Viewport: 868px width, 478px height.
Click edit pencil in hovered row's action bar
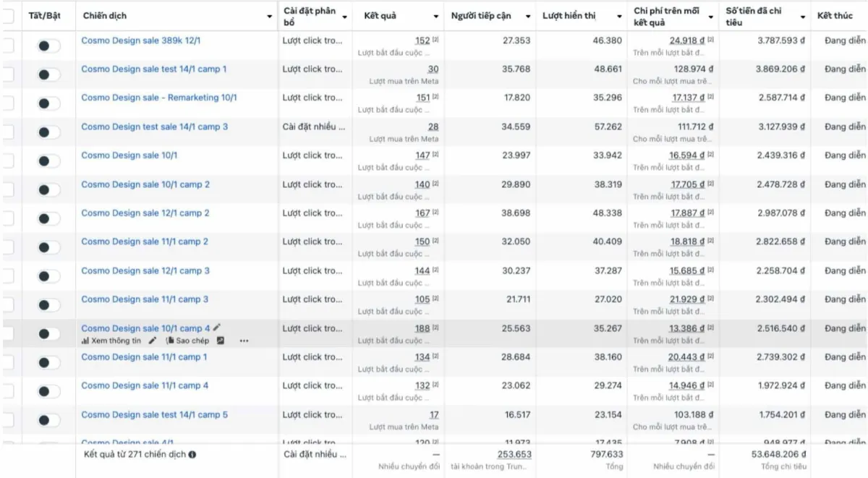click(x=152, y=341)
